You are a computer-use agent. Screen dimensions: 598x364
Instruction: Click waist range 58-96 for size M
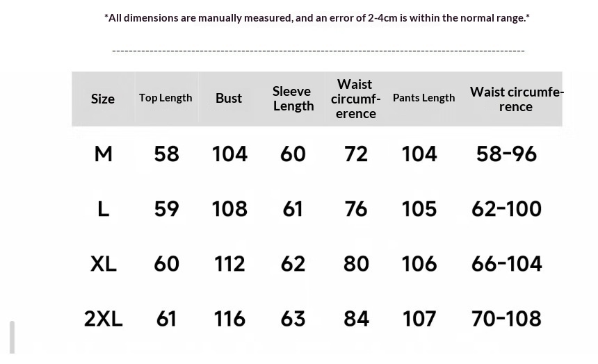click(506, 154)
